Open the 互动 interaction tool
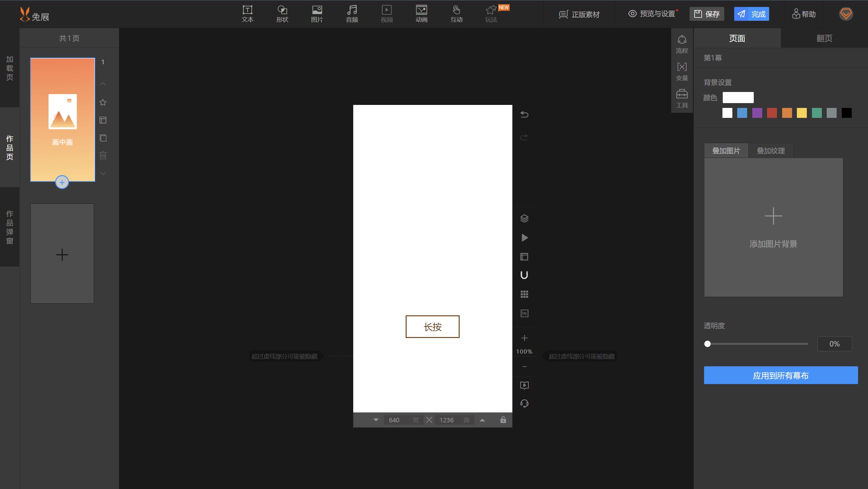 click(456, 14)
